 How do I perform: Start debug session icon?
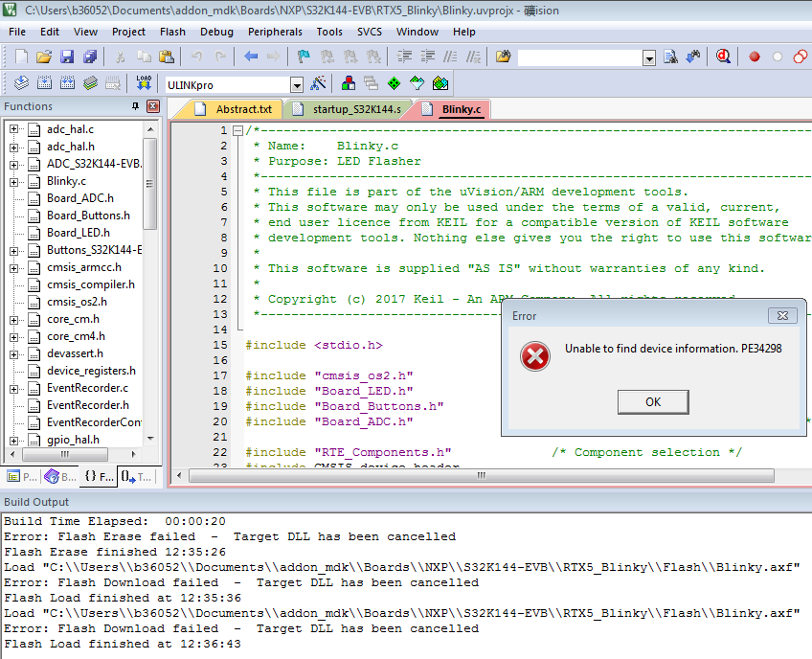[724, 56]
